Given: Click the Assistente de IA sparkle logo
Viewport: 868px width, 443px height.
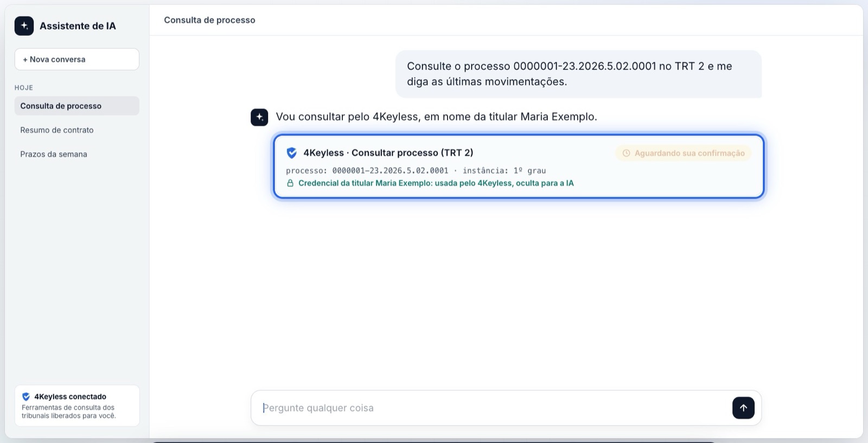Looking at the screenshot, I should pos(24,25).
